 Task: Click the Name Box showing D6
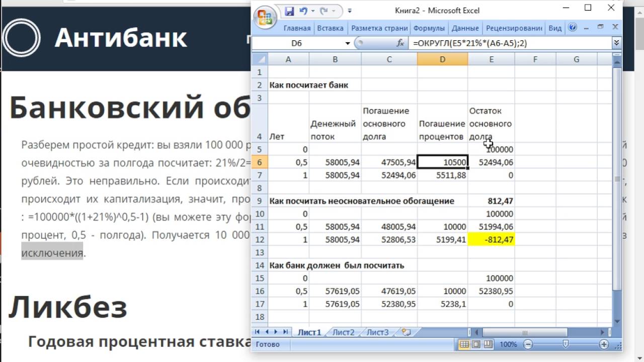(x=297, y=43)
